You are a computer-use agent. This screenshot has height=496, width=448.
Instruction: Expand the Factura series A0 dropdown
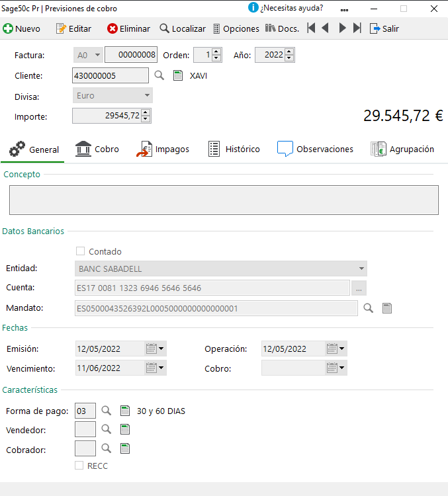coord(97,55)
